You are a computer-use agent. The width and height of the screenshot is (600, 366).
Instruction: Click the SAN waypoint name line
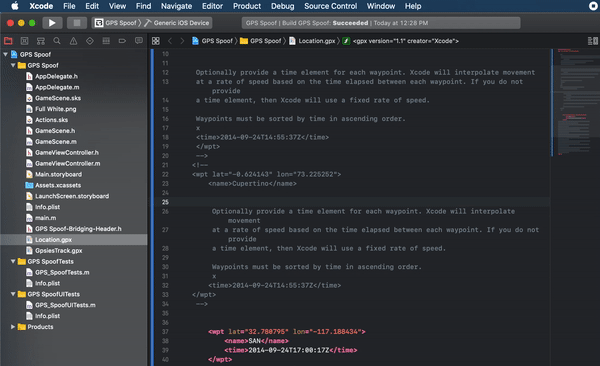pos(256,341)
